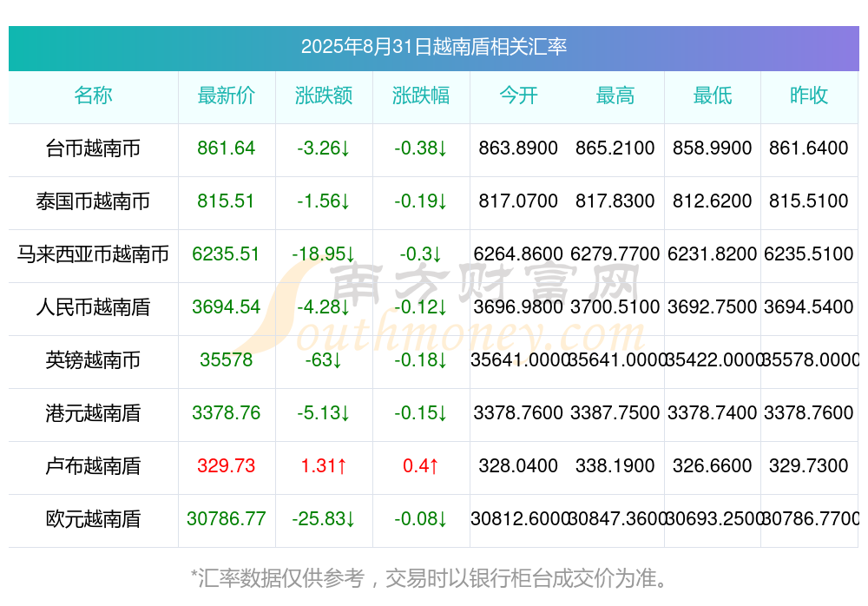Click change amount -25.83↓
868x606 pixels.
[323, 518]
